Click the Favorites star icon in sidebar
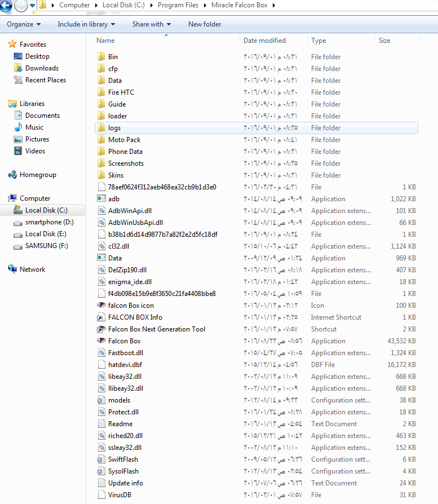This screenshot has width=438, height=504. point(12,44)
